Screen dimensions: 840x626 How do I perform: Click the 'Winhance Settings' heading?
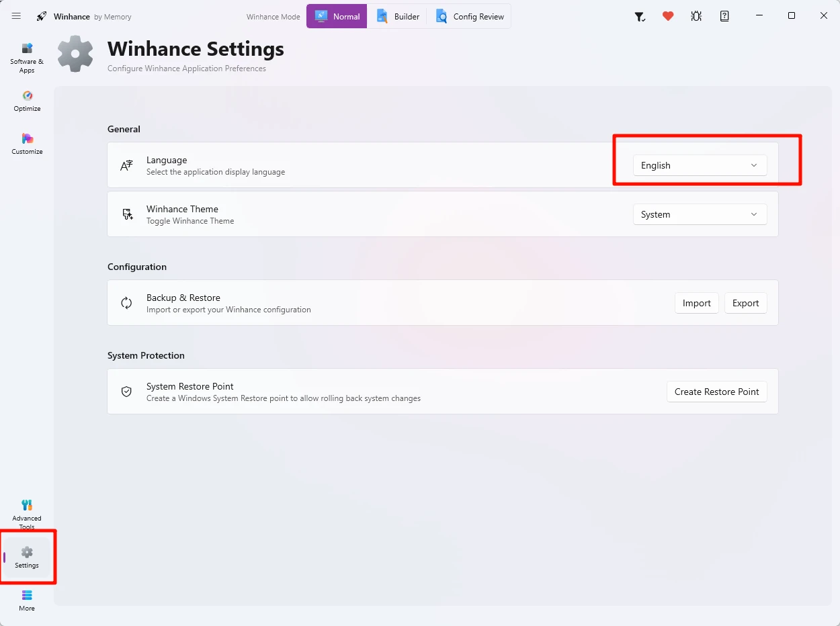point(196,49)
